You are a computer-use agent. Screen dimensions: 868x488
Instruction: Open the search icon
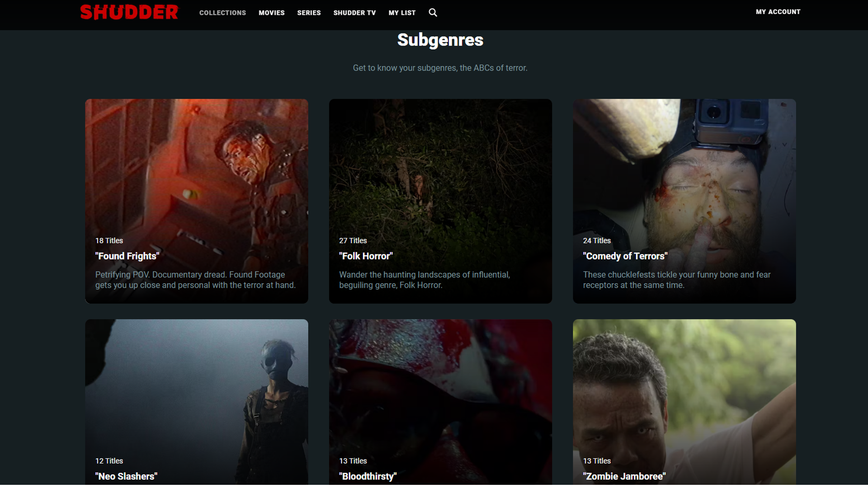pyautogui.click(x=433, y=13)
